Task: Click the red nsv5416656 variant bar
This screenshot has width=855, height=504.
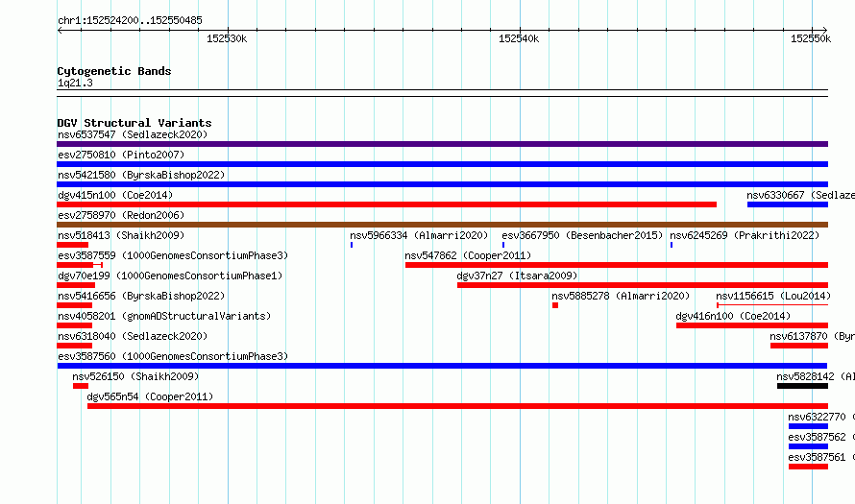Action: click(75, 305)
